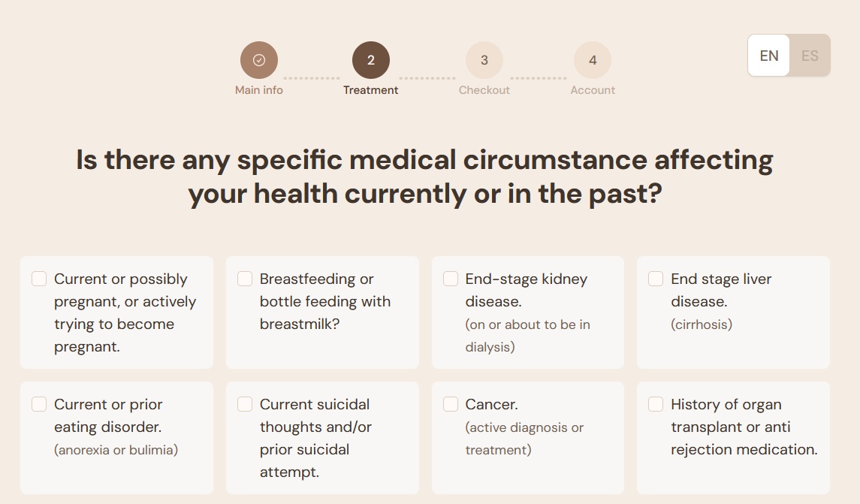
Task: Check the Cancer checkbox
Action: pyautogui.click(x=451, y=404)
